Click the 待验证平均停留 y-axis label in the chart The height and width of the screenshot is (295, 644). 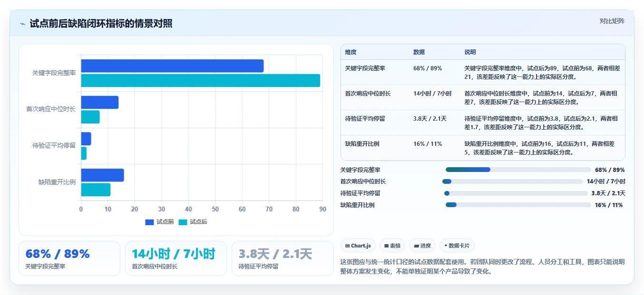coord(54,146)
